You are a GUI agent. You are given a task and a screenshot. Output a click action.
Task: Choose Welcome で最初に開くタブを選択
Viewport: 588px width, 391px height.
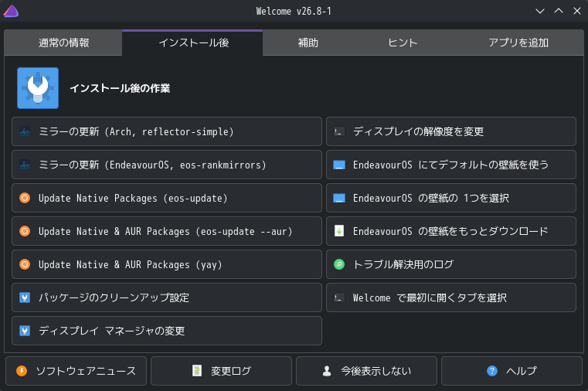click(x=451, y=297)
